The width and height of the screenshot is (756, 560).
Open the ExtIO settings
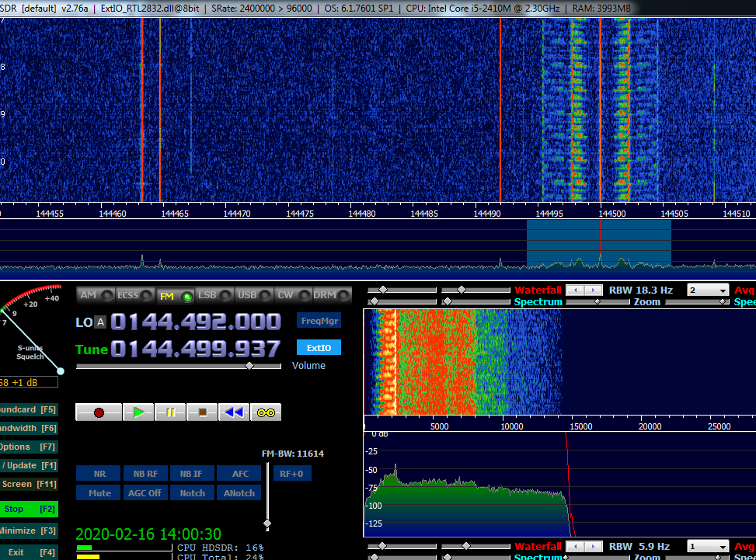coord(319,347)
